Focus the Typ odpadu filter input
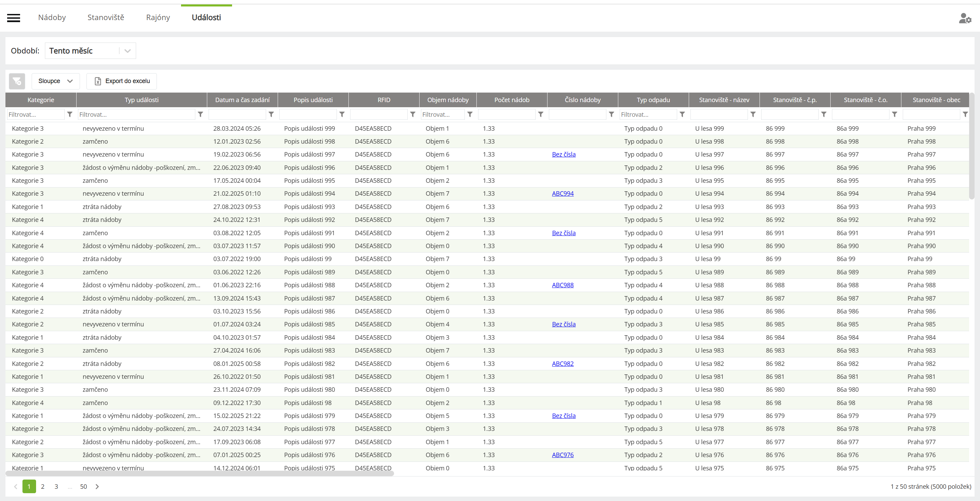This screenshot has width=980, height=501. coord(648,114)
